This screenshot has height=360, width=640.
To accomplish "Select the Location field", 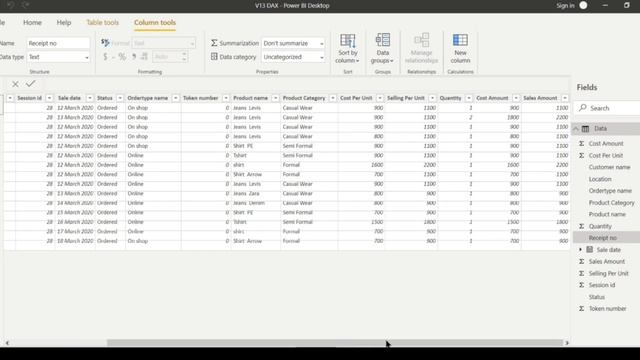I will point(600,179).
